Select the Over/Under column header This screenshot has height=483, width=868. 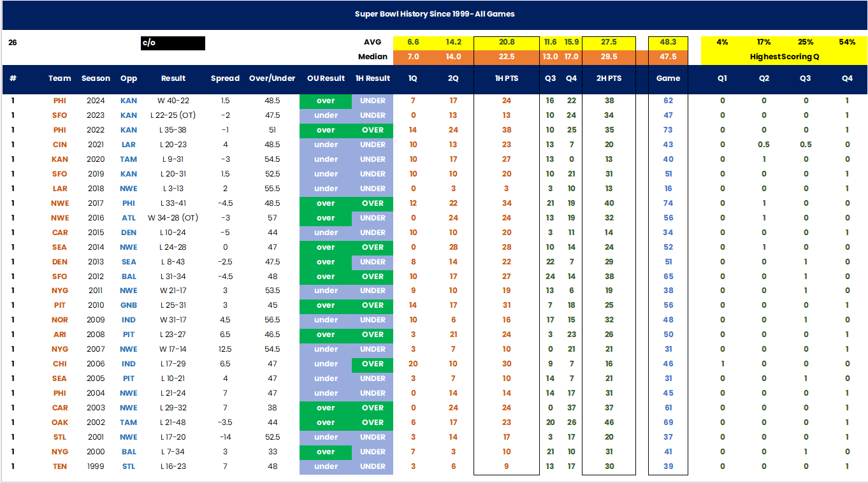coord(272,78)
